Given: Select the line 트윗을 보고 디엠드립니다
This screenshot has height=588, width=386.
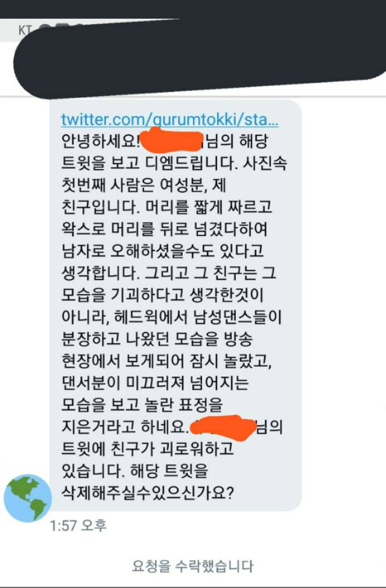Looking at the screenshot, I should tap(150, 163).
